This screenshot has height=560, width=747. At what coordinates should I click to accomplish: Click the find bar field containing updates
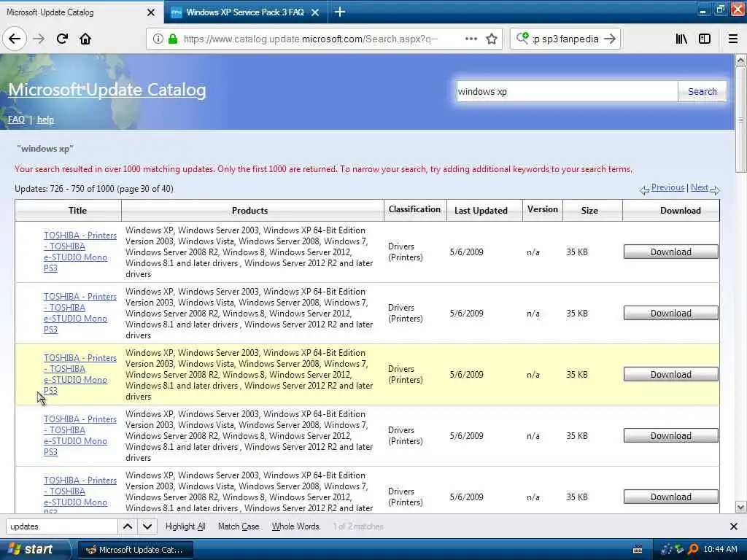click(62, 526)
